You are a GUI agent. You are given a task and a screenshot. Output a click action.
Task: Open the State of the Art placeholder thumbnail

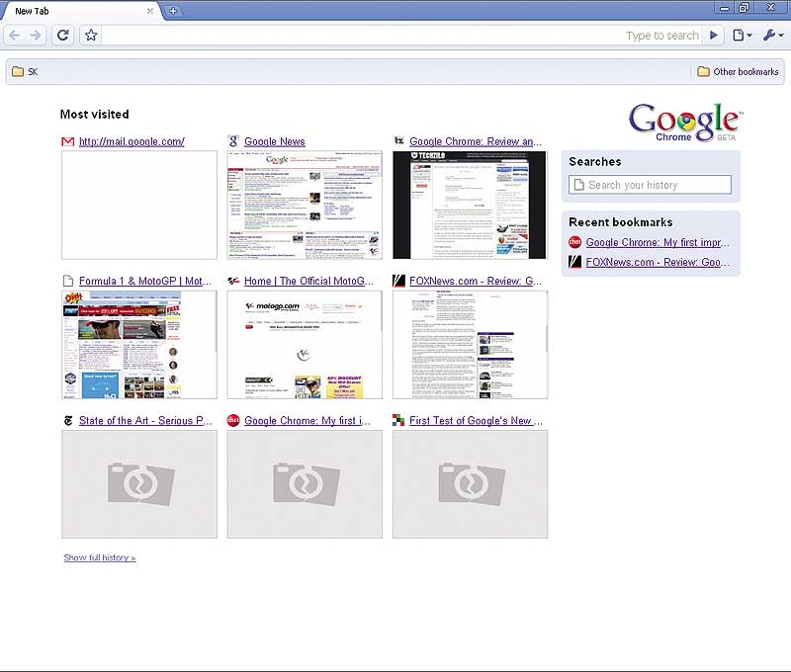pyautogui.click(x=139, y=484)
